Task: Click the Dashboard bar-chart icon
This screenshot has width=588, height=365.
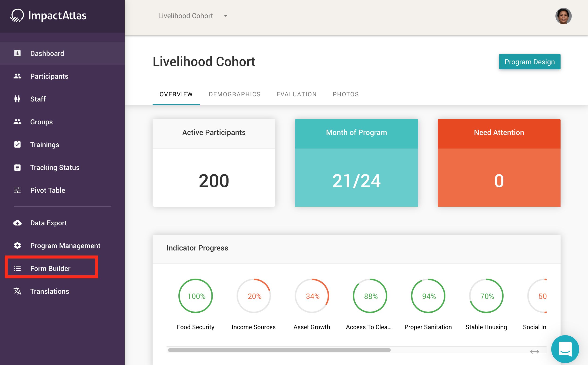Action: coord(17,53)
